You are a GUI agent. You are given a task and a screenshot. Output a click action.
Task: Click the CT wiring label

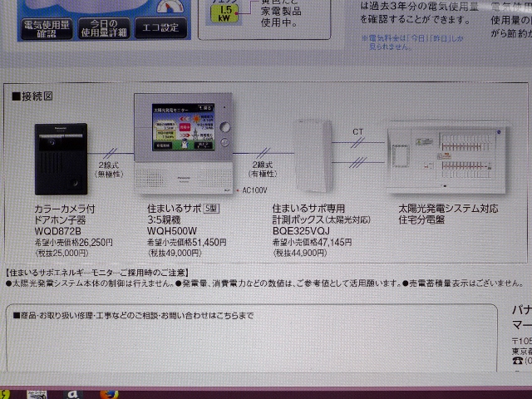tap(357, 131)
